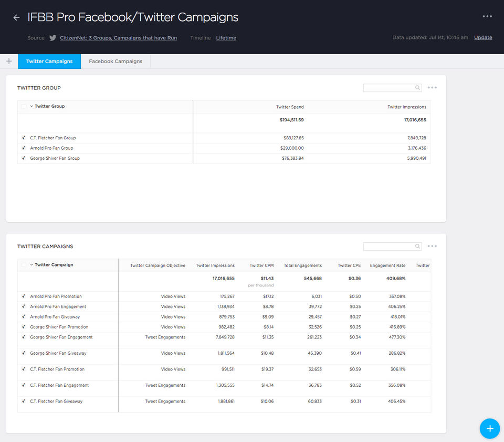Open the top-right more options menu

click(x=487, y=16)
